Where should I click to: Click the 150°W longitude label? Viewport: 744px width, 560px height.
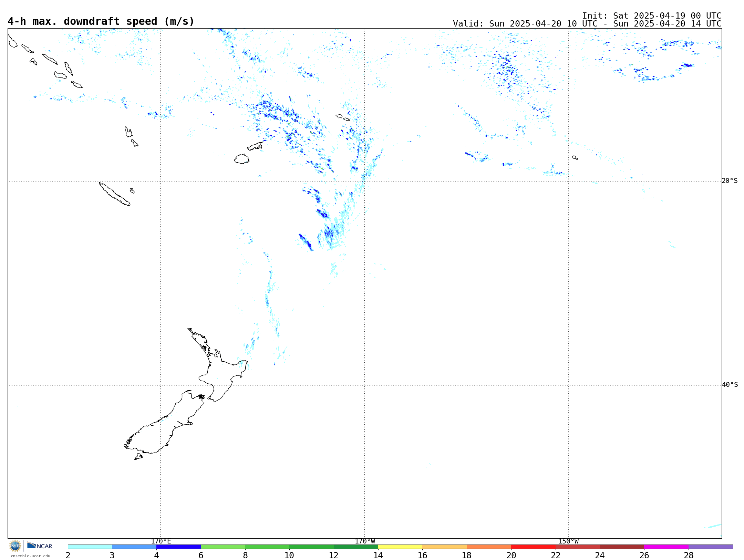point(568,541)
